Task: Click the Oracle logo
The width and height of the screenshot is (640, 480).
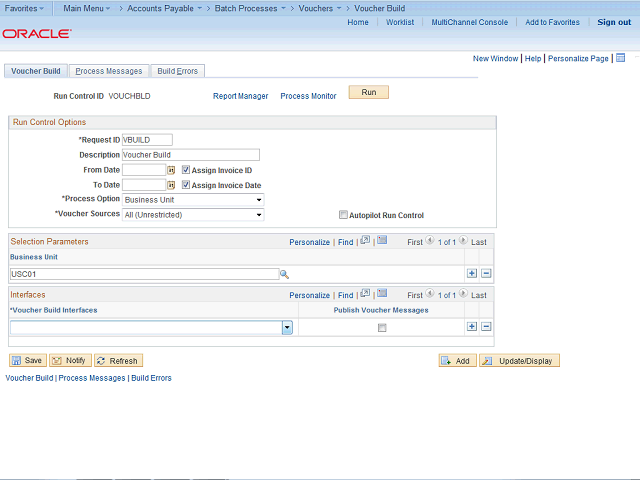Action: click(x=37, y=33)
